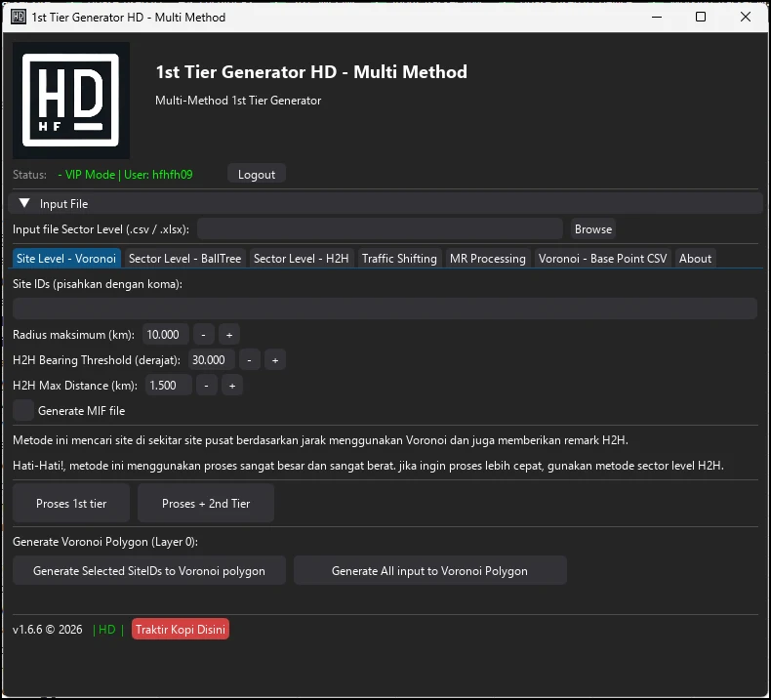771x700 pixels.
Task: Collapse the Input File section triangle
Action: point(24,203)
